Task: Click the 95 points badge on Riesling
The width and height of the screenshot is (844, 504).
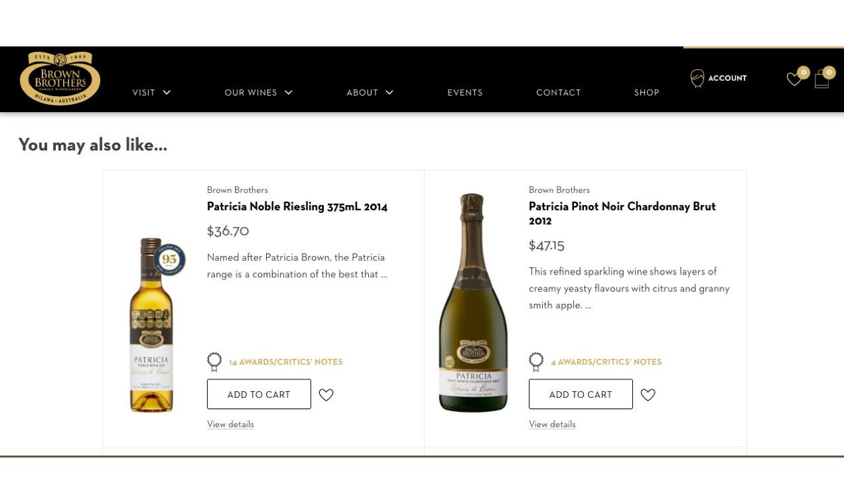Action: [170, 260]
